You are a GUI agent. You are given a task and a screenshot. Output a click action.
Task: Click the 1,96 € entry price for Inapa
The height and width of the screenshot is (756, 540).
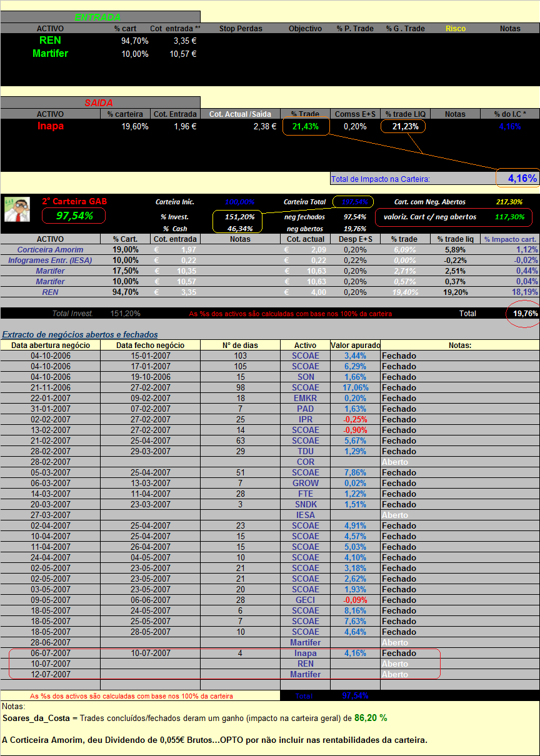pyautogui.click(x=185, y=126)
